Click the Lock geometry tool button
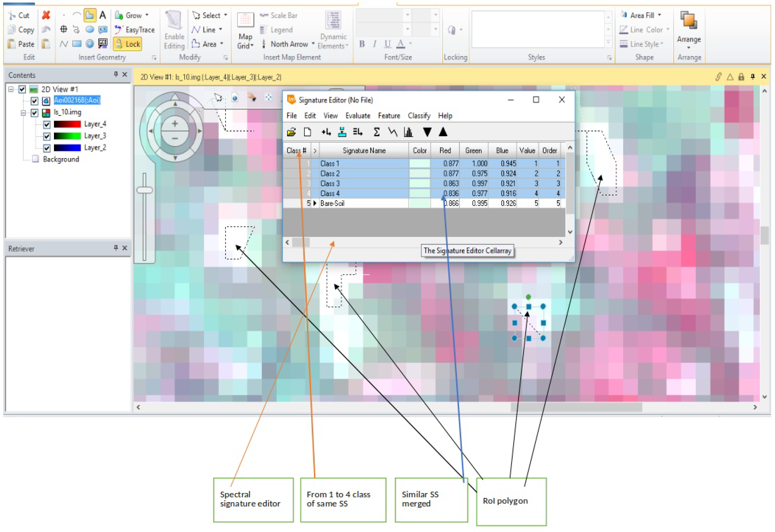 (x=128, y=44)
